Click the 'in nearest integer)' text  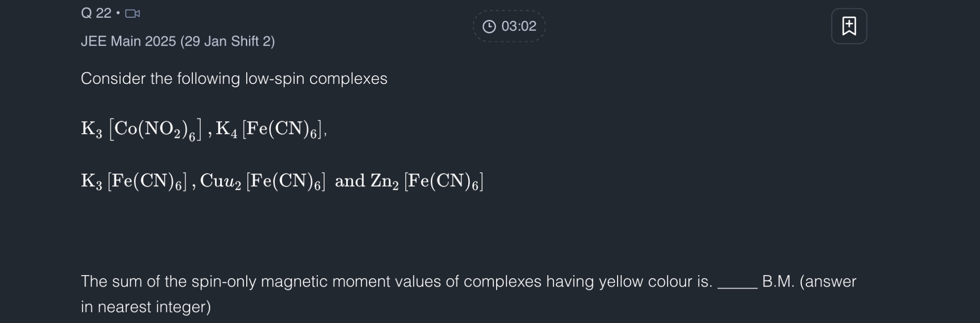pyautogui.click(x=146, y=307)
